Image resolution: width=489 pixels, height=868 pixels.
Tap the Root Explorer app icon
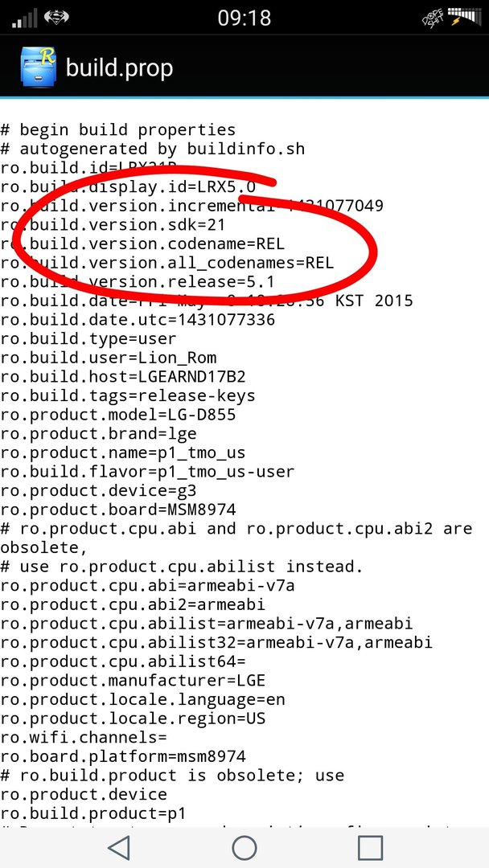(x=38, y=68)
